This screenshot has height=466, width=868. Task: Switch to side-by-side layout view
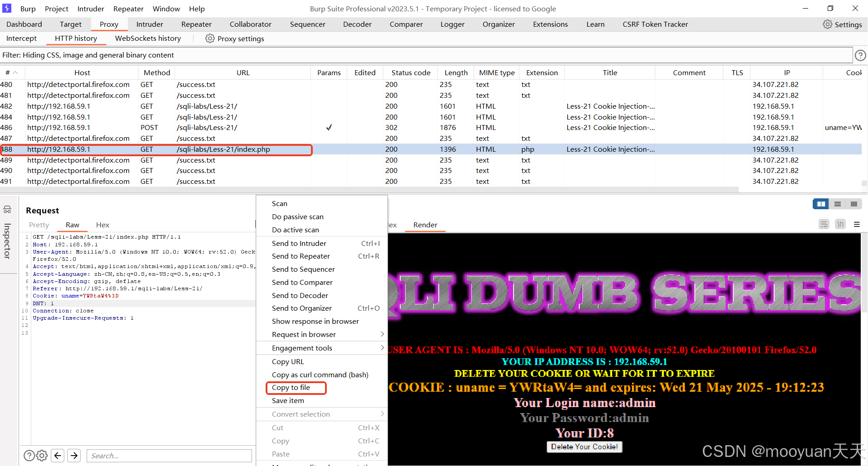(x=821, y=204)
